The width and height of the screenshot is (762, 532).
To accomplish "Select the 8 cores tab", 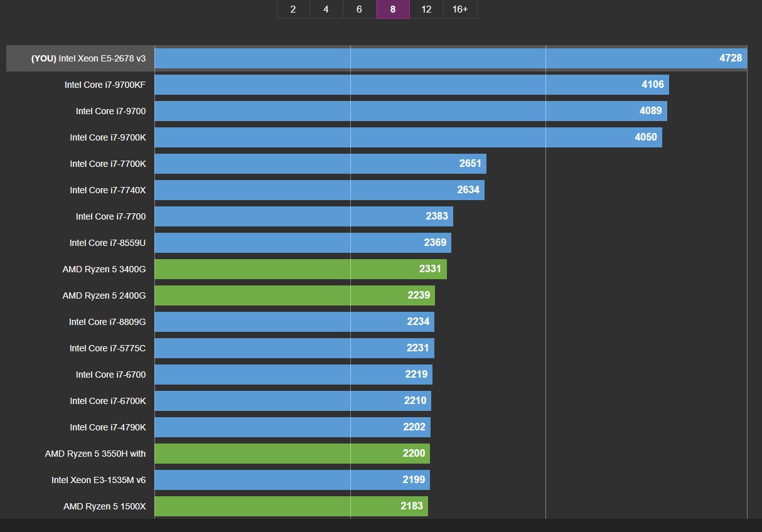I will [x=393, y=9].
